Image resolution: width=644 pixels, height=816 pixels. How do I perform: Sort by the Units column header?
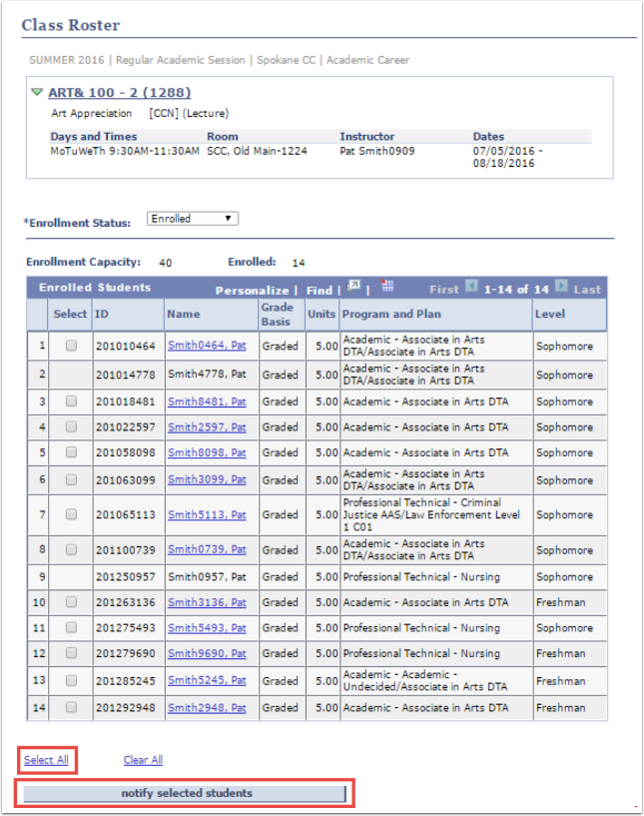coord(322,315)
